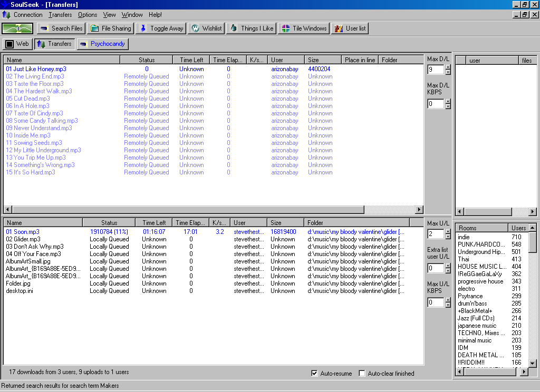
Task: Select the 01 Soon.mp3 upload row
Action: (x=23, y=232)
